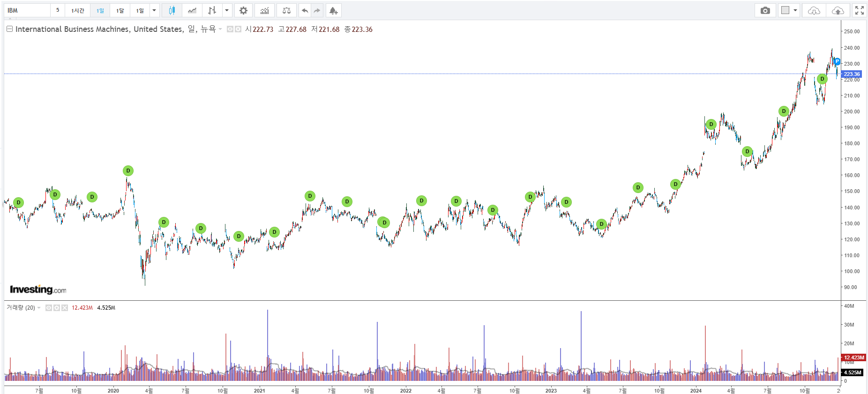Toggle volume indicator visibility eye
This screenshot has height=394, width=868.
click(x=49, y=308)
